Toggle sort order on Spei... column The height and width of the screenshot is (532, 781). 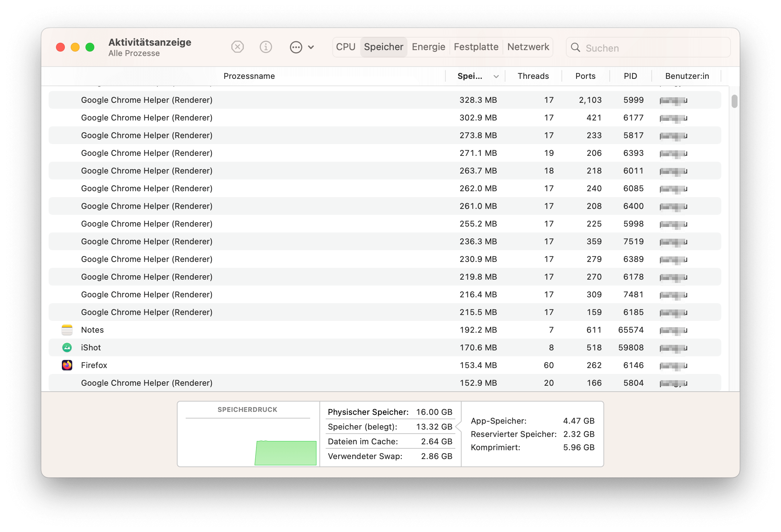(x=476, y=76)
